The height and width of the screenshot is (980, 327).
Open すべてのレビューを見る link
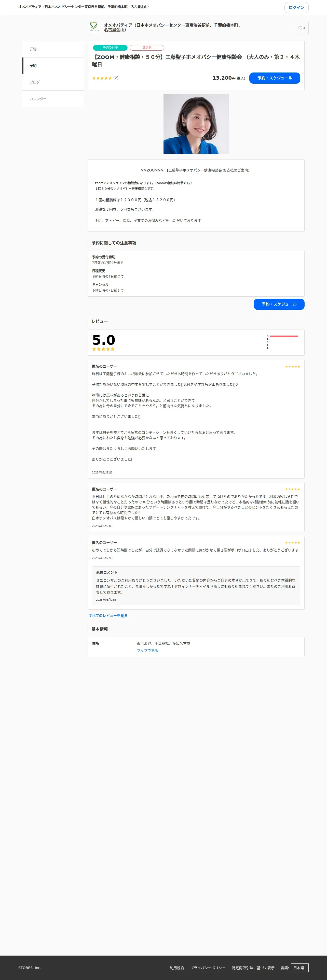coord(108,615)
